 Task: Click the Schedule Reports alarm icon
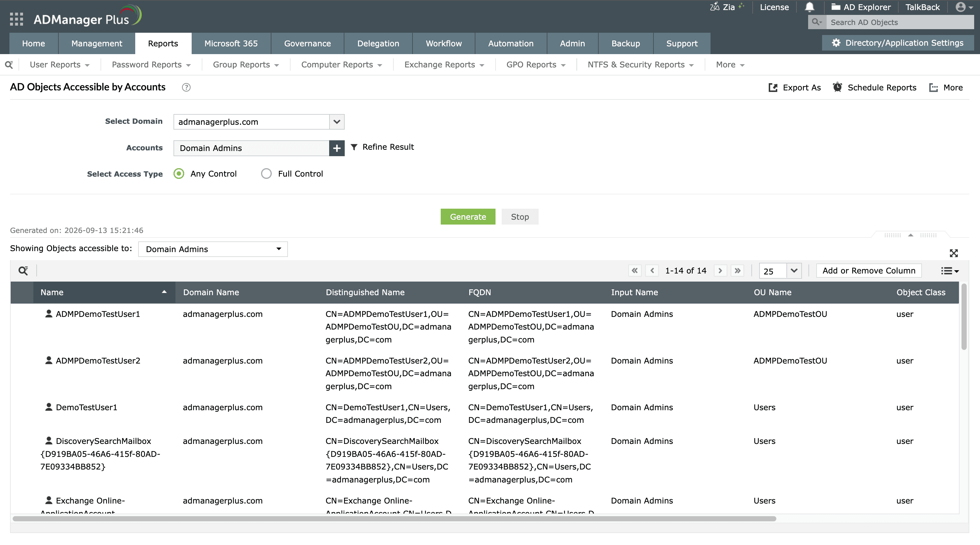(837, 87)
